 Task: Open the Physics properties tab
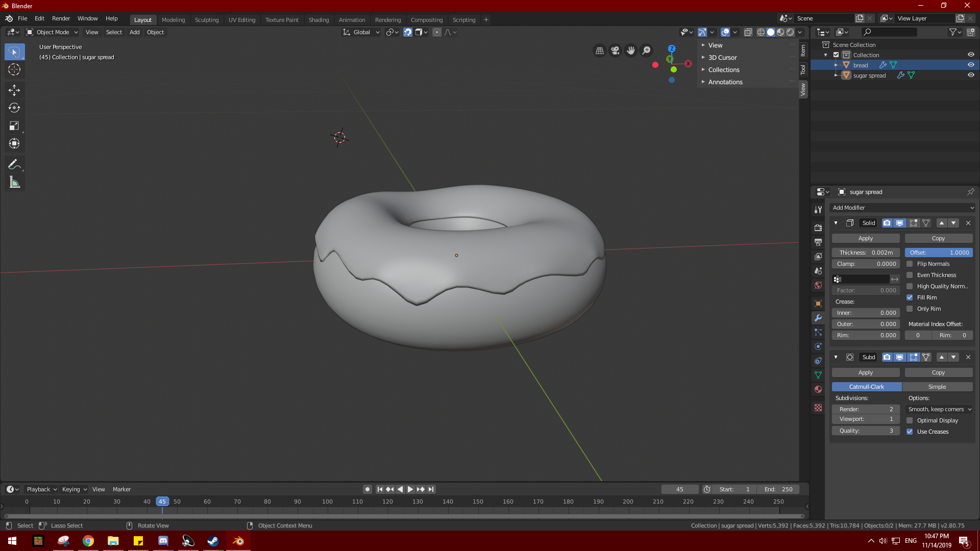click(818, 346)
